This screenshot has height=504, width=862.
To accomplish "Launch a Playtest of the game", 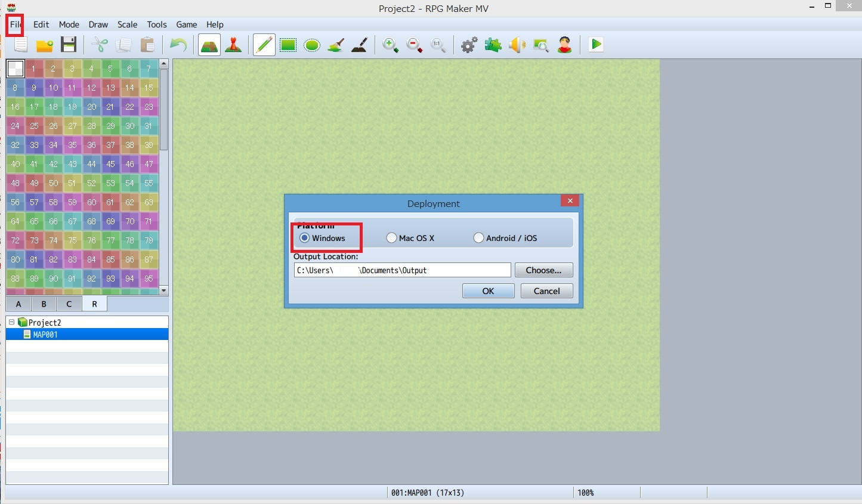I will [x=595, y=45].
